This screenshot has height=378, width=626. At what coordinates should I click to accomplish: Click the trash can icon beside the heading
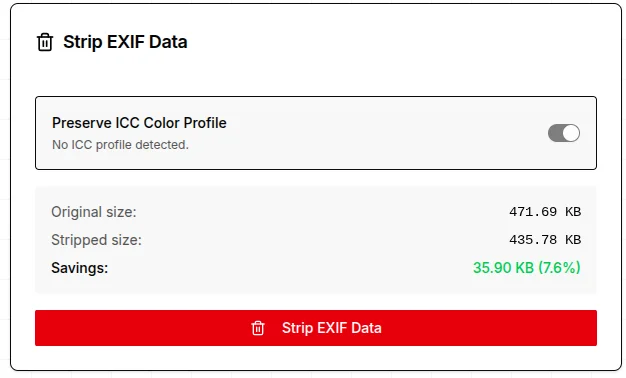tap(45, 42)
